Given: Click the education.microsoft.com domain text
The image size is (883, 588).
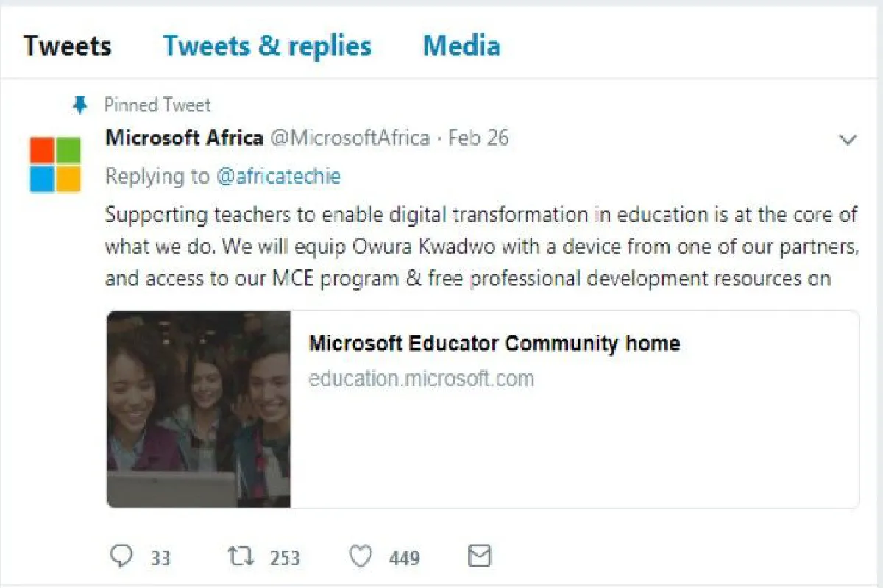Looking at the screenshot, I should 421,379.
